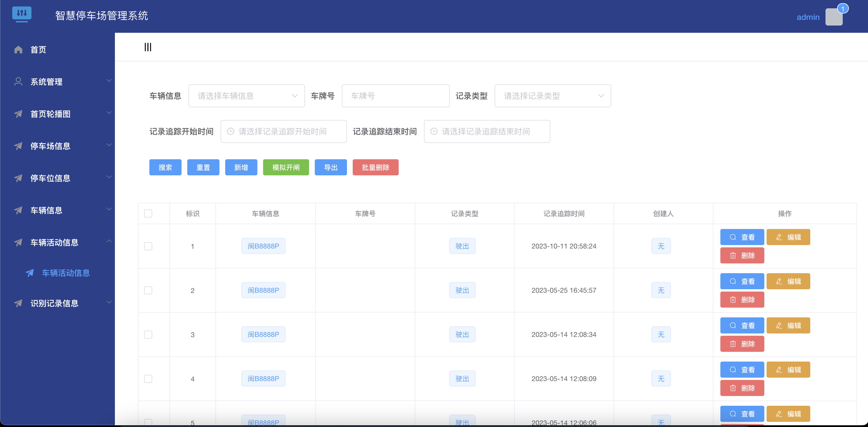Select the checkbox for row 3
This screenshot has width=868, height=427.
coord(148,334)
